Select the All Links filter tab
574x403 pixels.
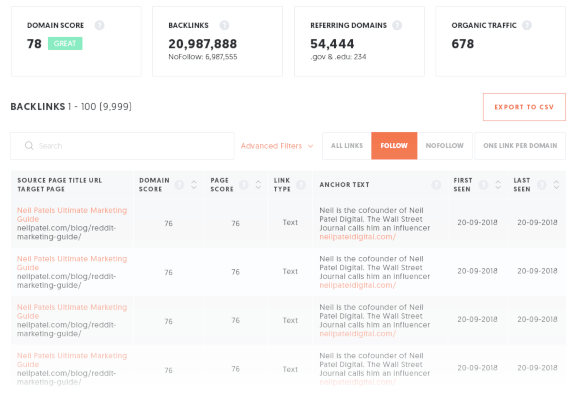[x=347, y=146]
